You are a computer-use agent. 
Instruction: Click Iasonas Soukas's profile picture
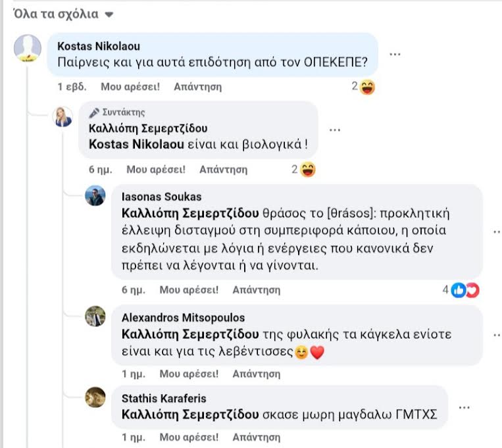point(95,195)
